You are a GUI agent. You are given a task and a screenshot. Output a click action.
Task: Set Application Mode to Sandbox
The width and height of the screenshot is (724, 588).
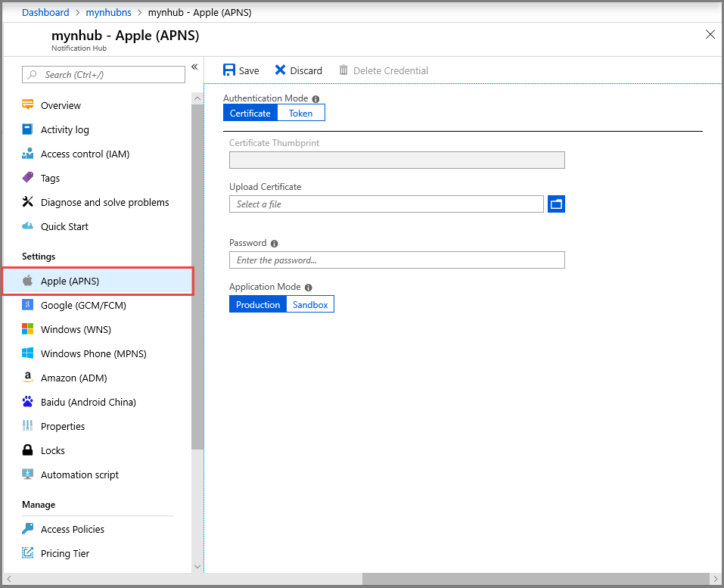point(310,303)
